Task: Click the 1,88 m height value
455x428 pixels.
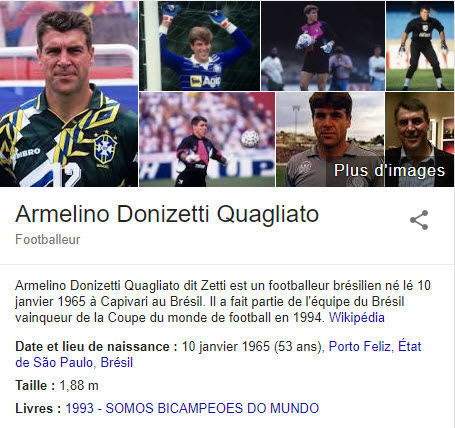Action: 79,386
